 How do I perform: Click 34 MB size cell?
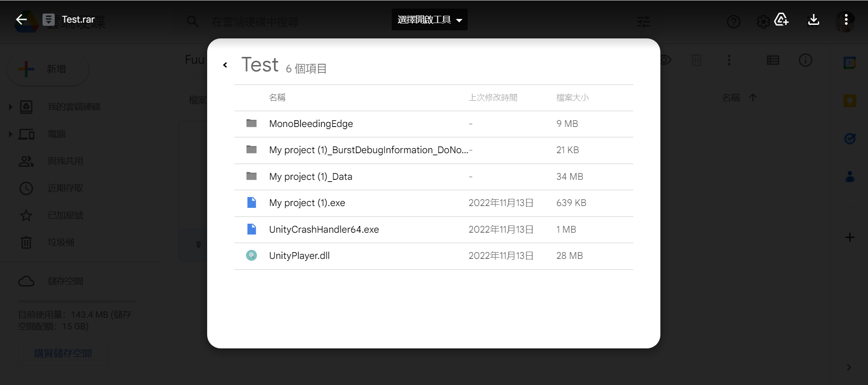pyautogui.click(x=569, y=177)
